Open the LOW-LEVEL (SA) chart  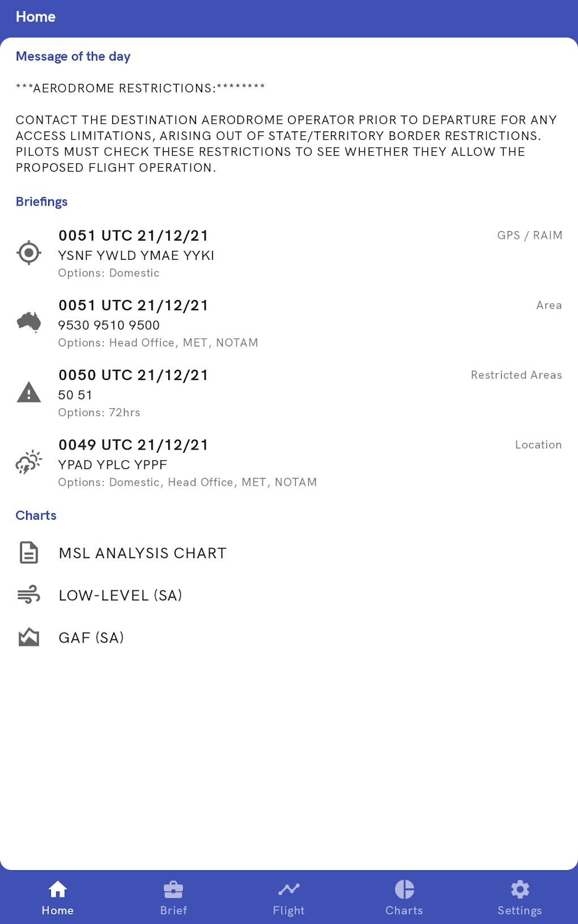point(120,596)
